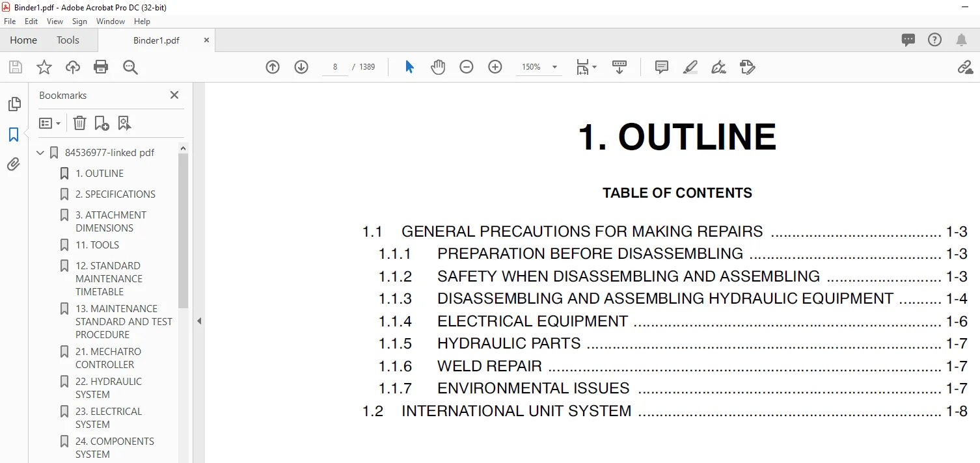Screen dimensions: 980x463
Task: Delete selected bookmark with trash icon
Action: pos(79,123)
